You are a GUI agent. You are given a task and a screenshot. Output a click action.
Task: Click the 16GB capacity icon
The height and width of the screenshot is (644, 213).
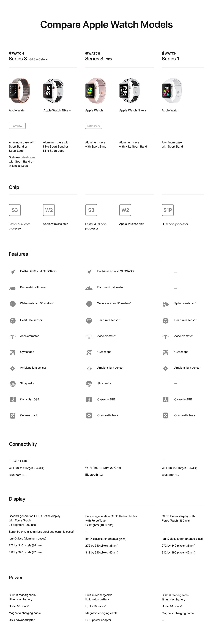(x=13, y=400)
